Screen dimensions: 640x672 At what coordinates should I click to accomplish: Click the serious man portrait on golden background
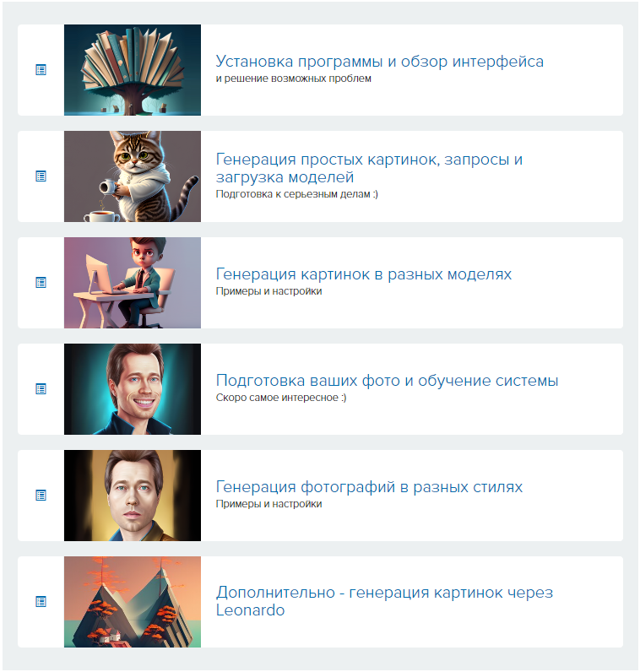tap(133, 495)
